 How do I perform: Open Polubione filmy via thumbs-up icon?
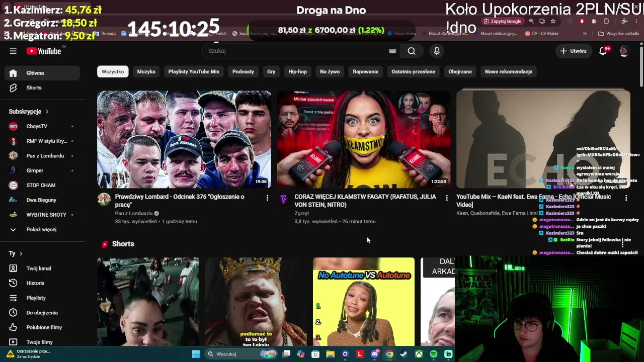[13, 327]
